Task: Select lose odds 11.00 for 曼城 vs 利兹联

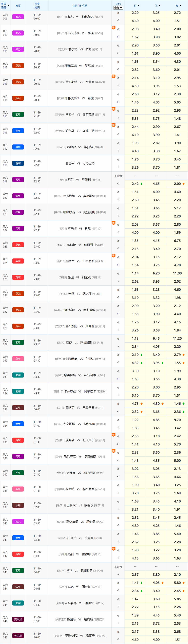Action: pos(177,273)
